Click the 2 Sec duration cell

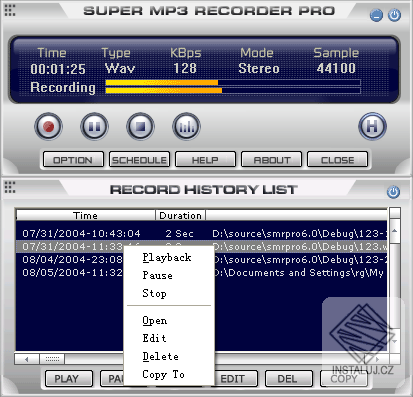coord(180,233)
